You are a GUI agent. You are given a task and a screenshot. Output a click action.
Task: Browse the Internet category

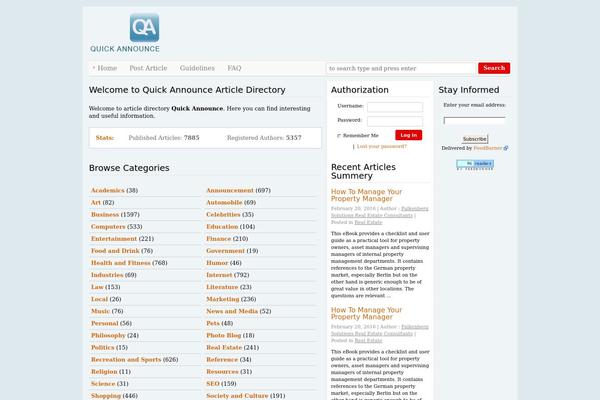[x=219, y=275]
